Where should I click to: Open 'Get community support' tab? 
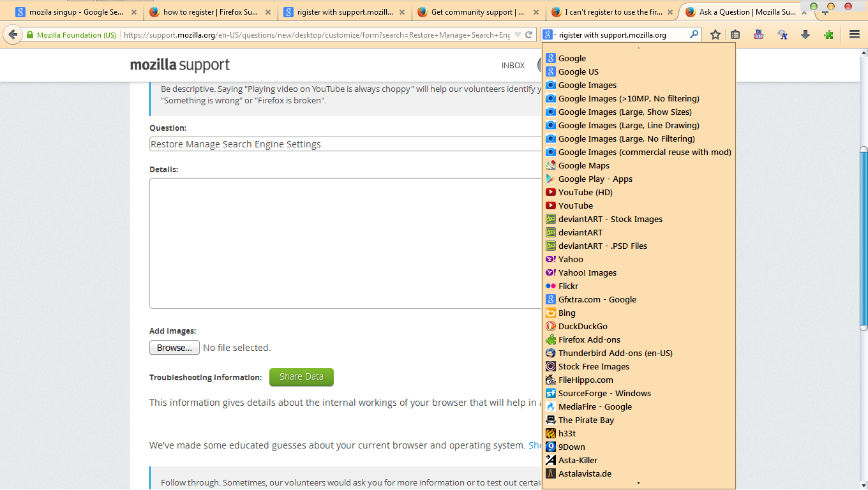(x=478, y=12)
